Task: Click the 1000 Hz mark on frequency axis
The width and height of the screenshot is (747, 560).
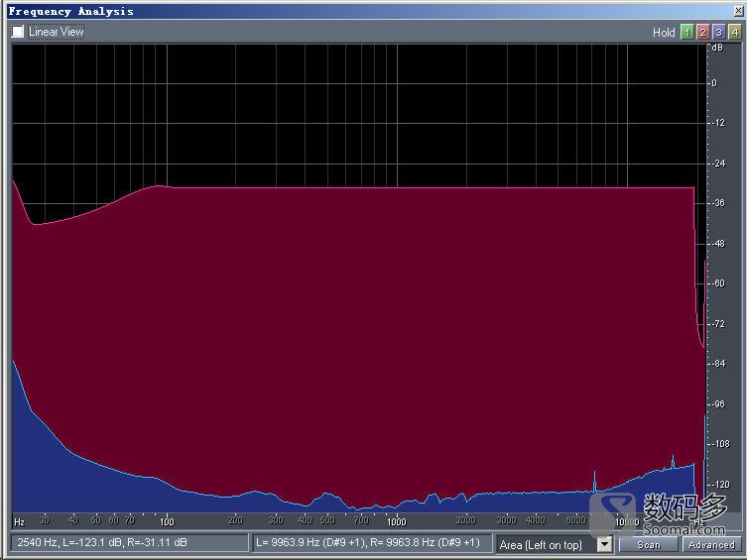Action: point(396,520)
